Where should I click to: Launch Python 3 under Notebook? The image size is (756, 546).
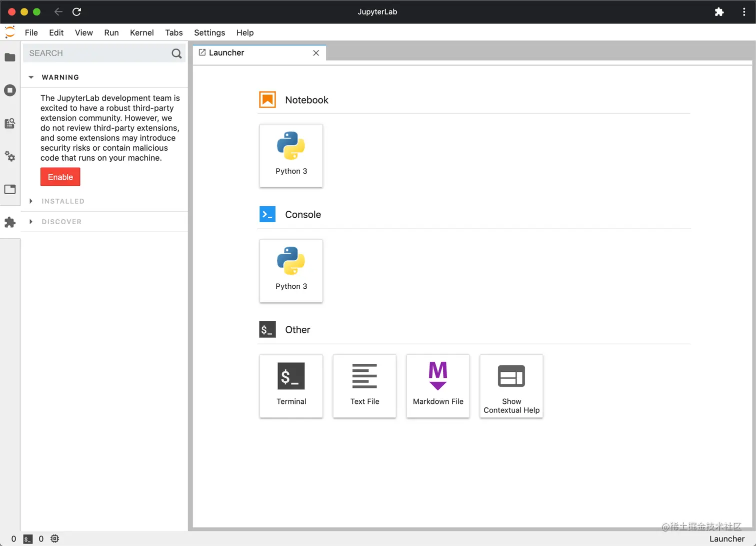click(x=291, y=156)
